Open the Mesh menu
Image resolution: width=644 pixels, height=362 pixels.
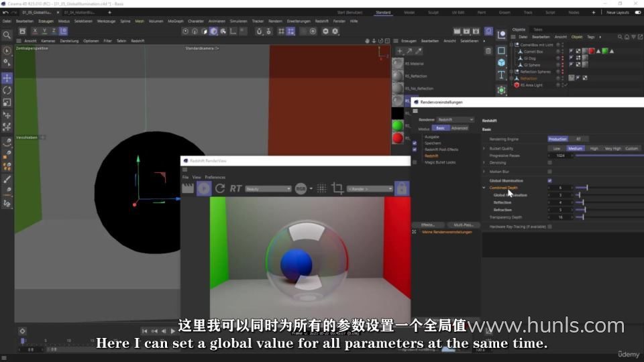140,21
